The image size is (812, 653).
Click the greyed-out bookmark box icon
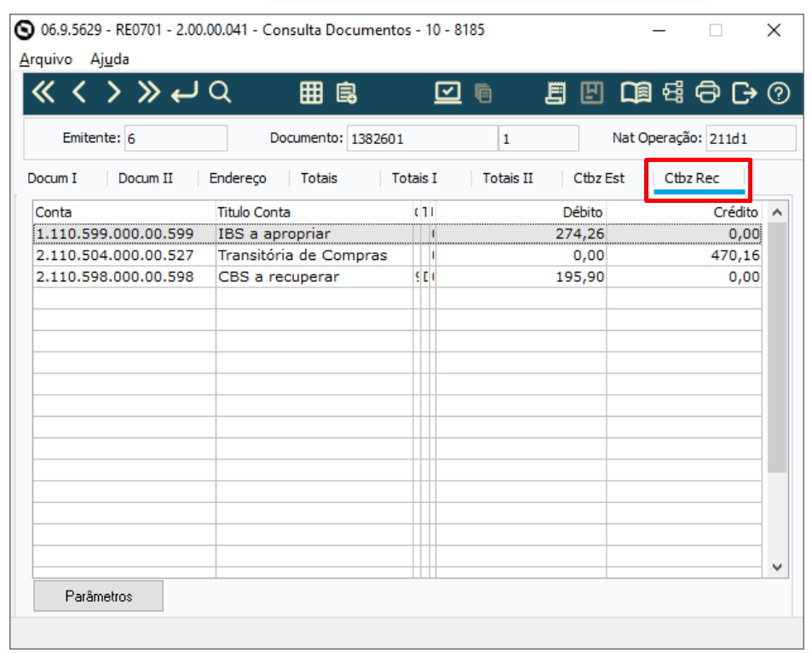click(x=592, y=93)
